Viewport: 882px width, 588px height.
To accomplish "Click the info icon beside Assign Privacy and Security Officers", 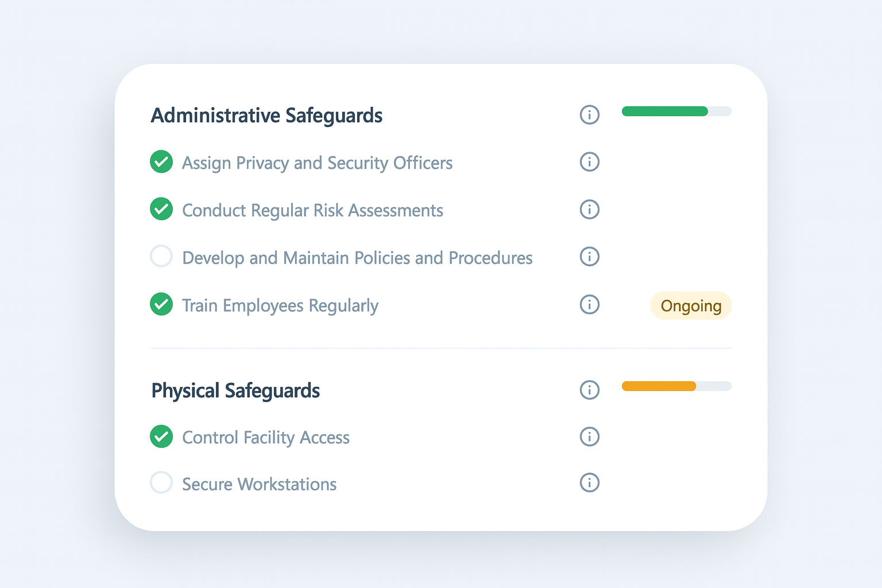I will 589,162.
